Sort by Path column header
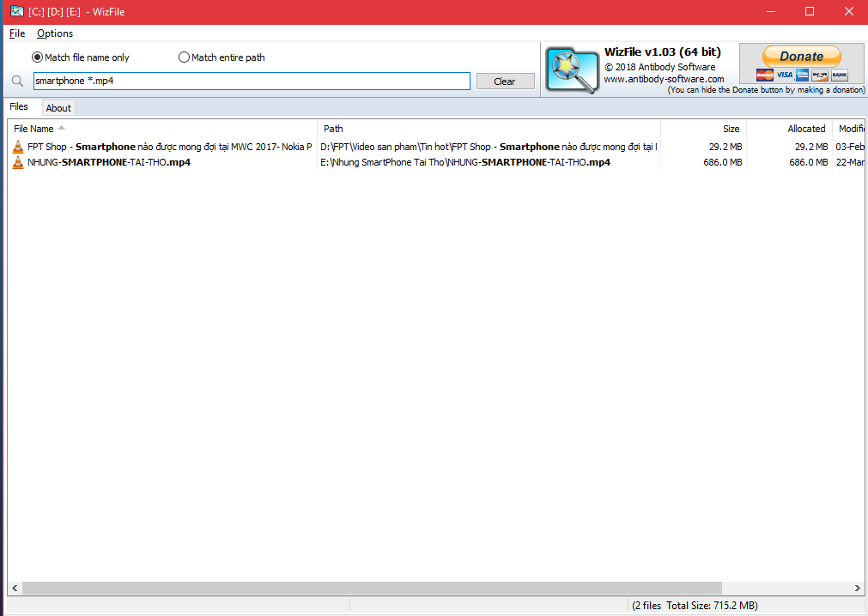The image size is (868, 616). tap(489, 129)
